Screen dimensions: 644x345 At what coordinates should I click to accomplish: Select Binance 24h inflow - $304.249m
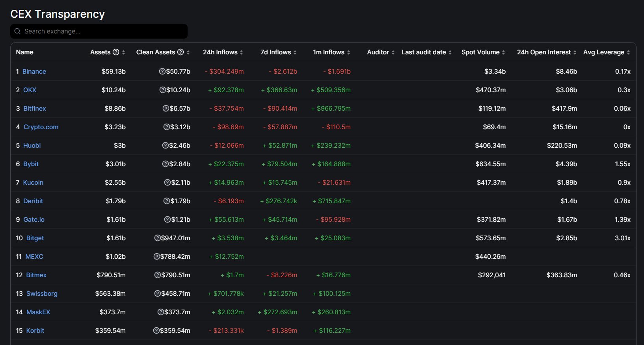[224, 71]
